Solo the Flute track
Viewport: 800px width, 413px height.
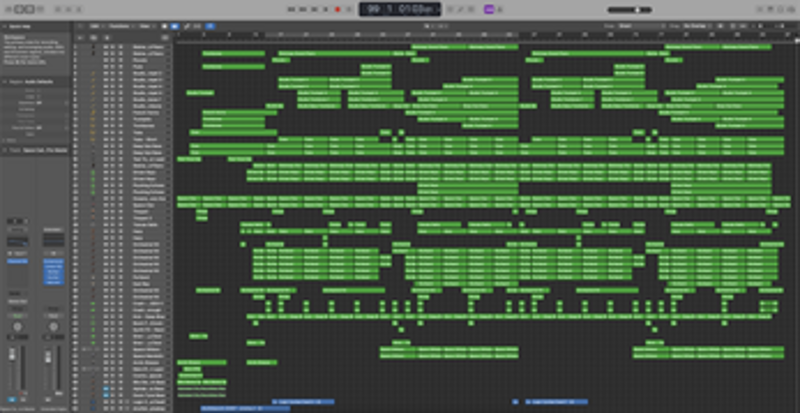click(113, 66)
